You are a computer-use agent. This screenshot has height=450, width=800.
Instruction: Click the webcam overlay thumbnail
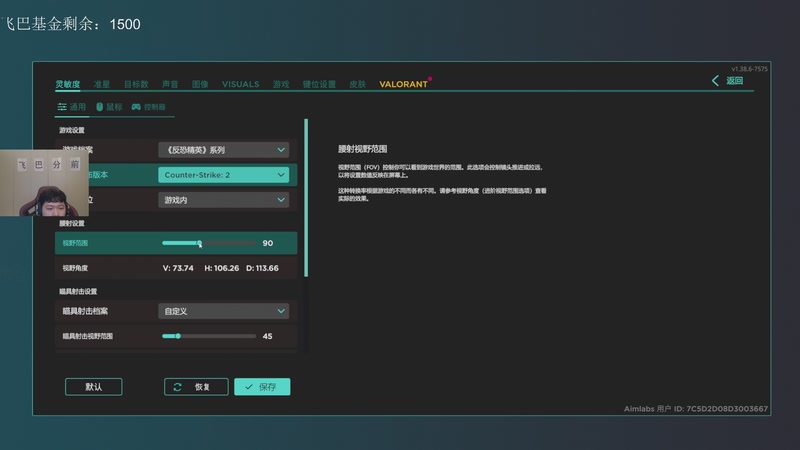click(44, 183)
